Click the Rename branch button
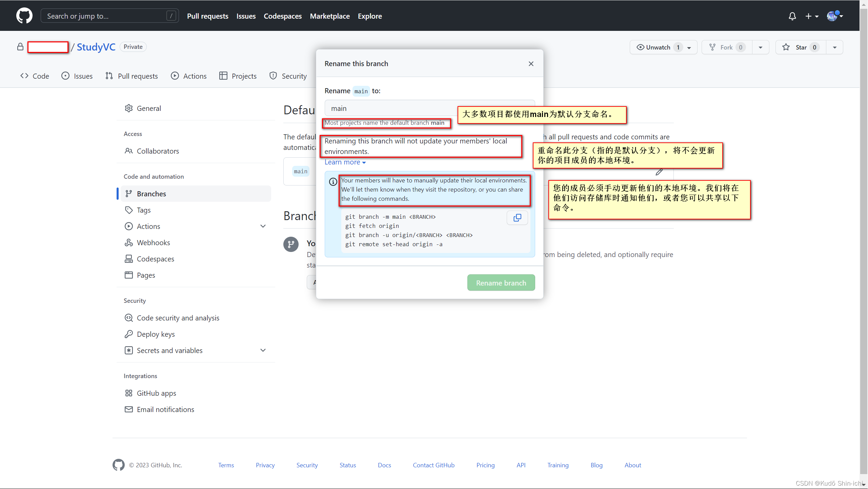Screen dimensions: 868x489 pyautogui.click(x=501, y=282)
